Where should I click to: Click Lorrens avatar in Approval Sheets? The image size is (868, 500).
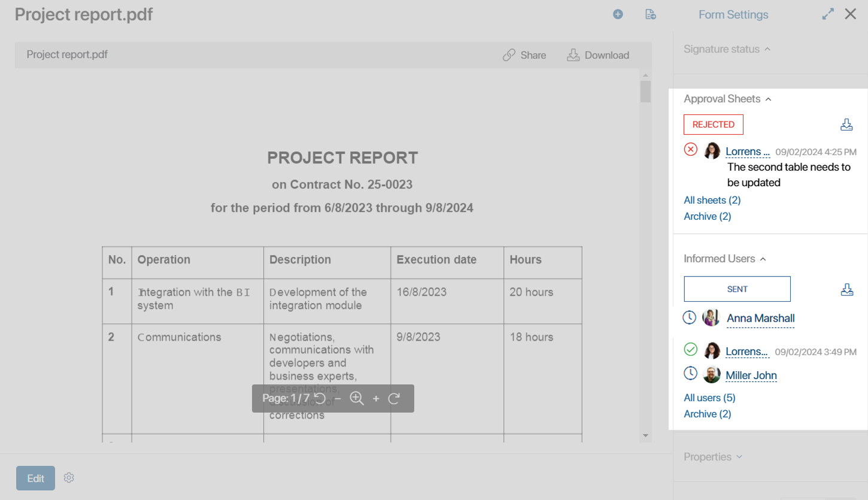pyautogui.click(x=712, y=150)
